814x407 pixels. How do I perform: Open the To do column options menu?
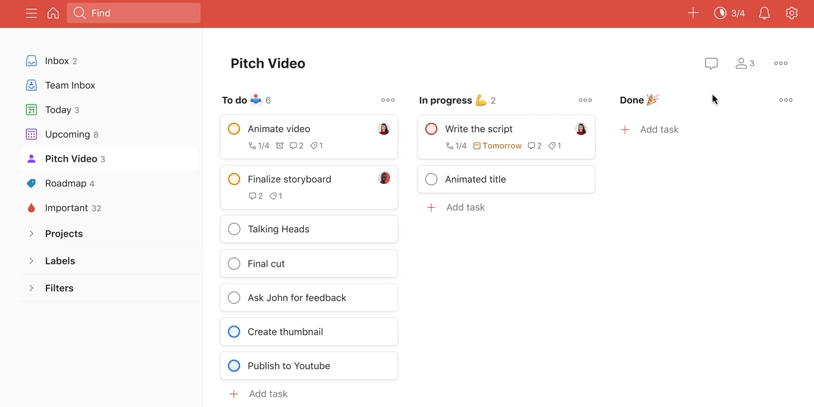tap(388, 100)
